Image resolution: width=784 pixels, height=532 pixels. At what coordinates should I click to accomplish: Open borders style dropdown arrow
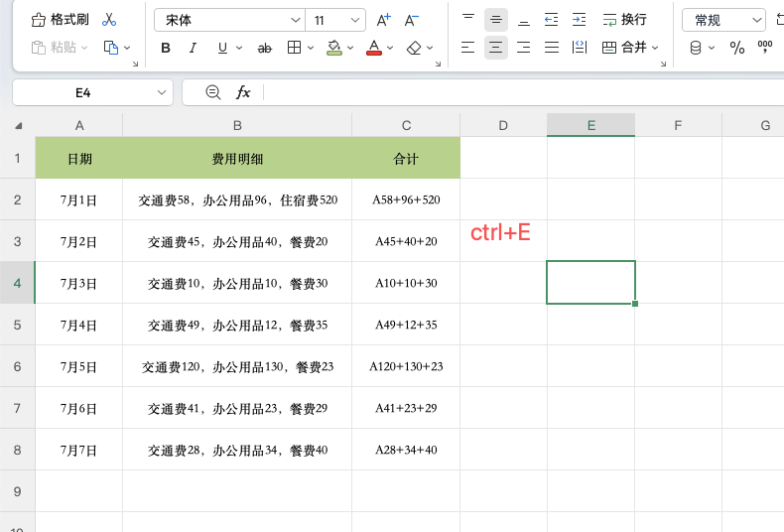[x=311, y=48]
